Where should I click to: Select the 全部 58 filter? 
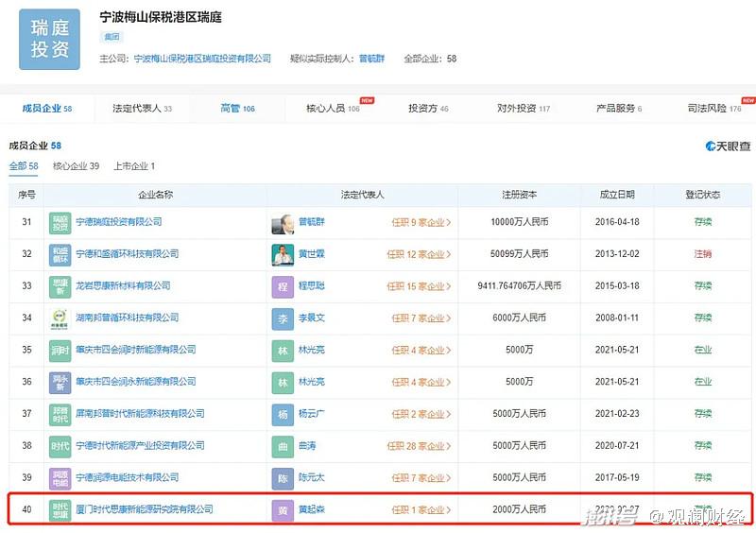pyautogui.click(x=24, y=166)
